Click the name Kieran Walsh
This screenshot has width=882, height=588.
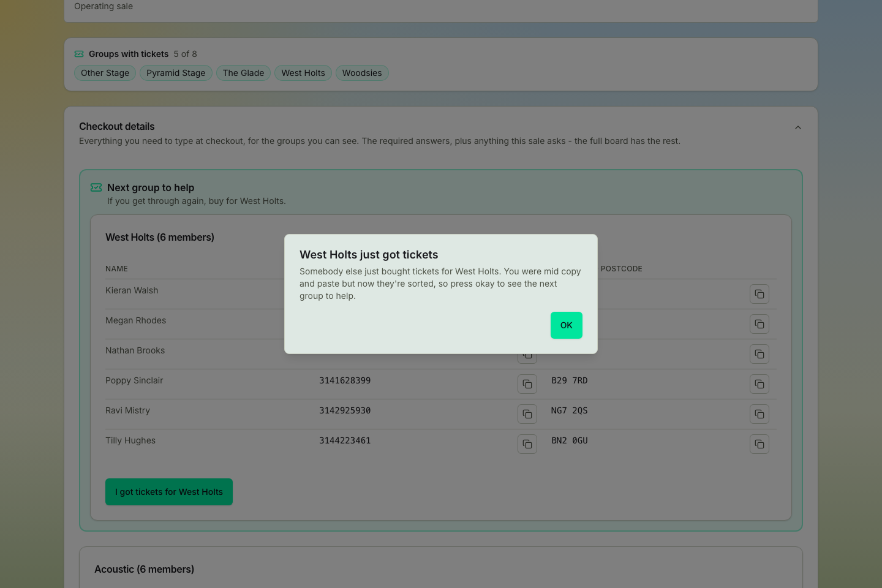click(132, 290)
